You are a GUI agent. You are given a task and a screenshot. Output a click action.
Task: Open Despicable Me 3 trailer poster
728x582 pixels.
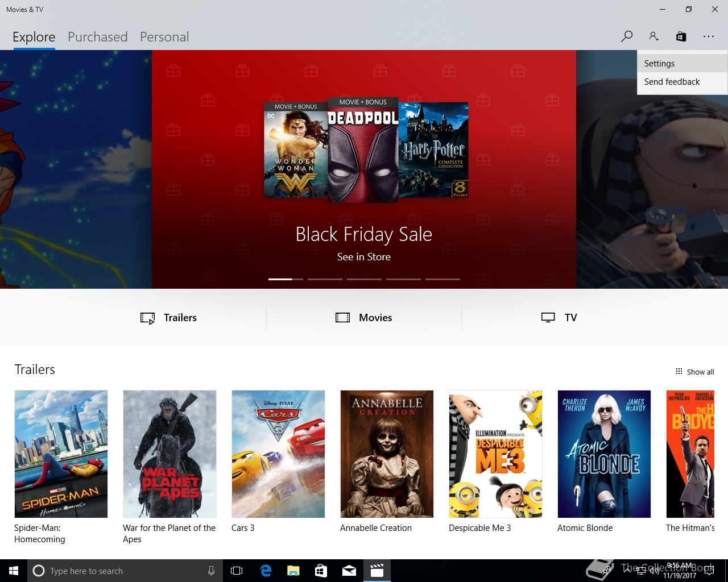(x=495, y=454)
